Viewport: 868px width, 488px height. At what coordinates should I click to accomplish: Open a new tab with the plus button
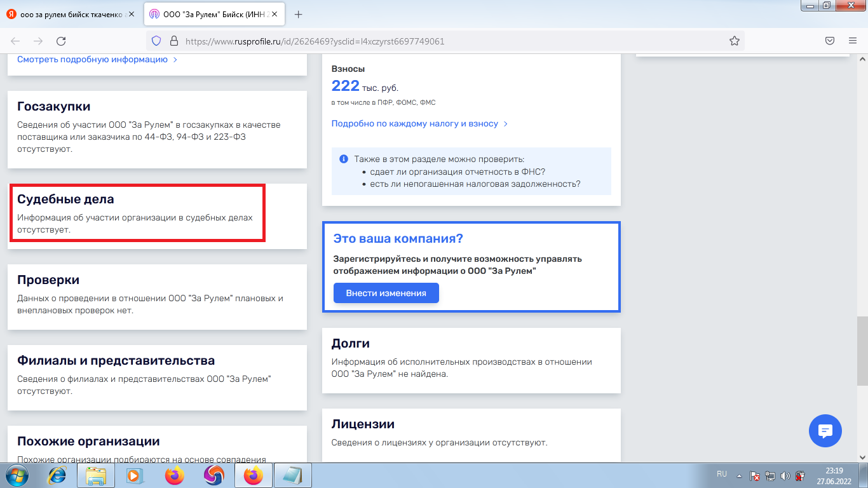299,13
